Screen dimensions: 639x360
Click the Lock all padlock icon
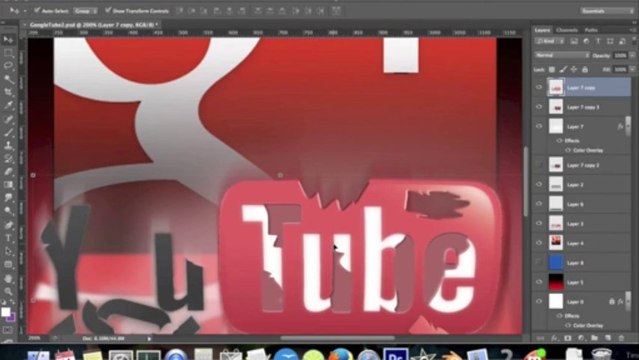pyautogui.click(x=585, y=70)
